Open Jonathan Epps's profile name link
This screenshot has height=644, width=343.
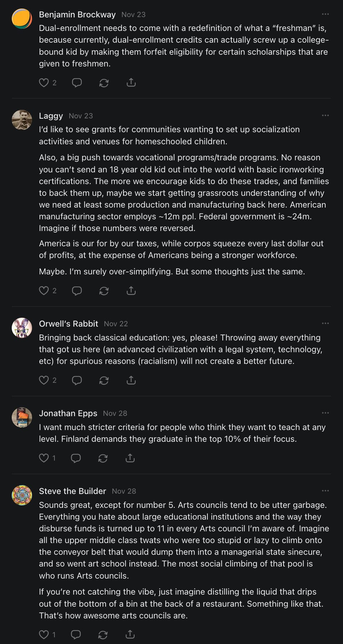(68, 413)
